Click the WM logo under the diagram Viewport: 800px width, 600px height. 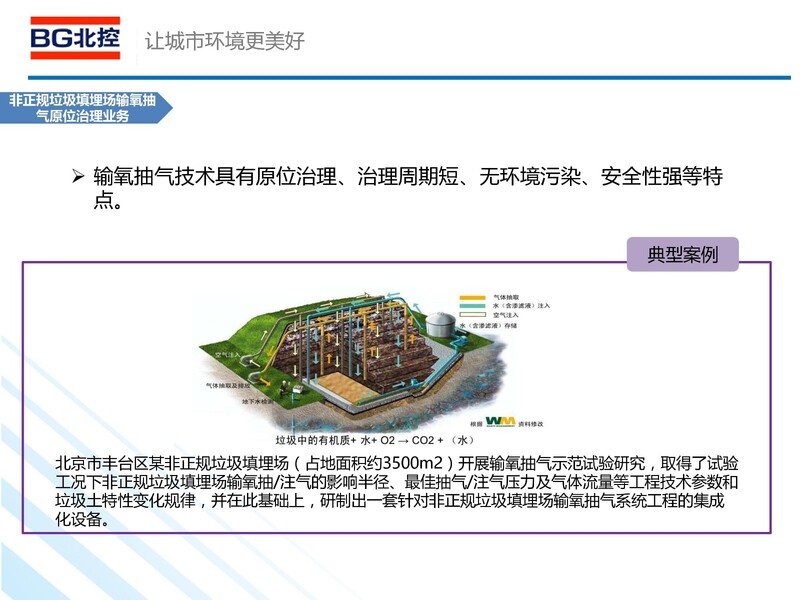click(497, 422)
